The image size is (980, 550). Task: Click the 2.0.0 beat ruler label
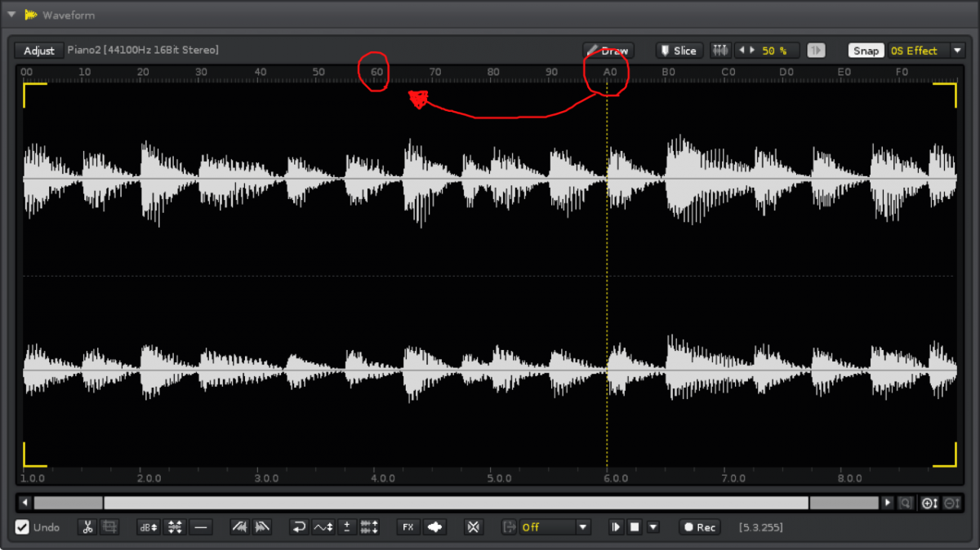click(150, 478)
